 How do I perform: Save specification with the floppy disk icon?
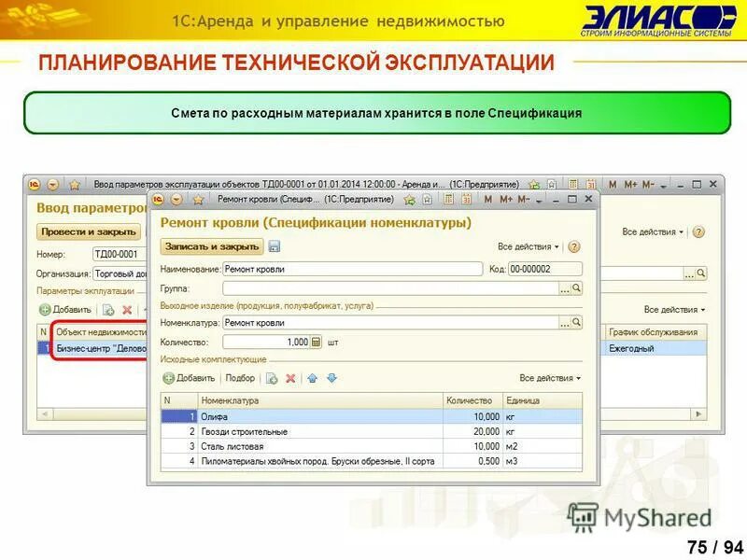275,246
